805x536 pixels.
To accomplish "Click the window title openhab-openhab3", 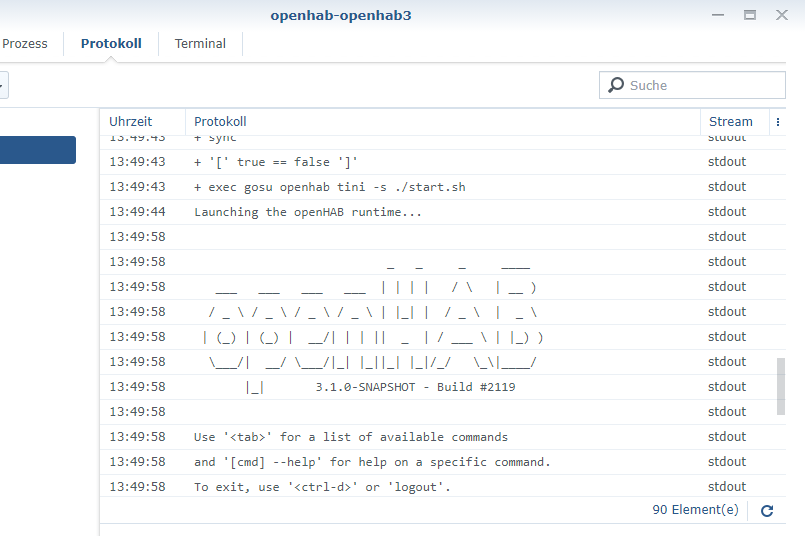I will (x=341, y=15).
